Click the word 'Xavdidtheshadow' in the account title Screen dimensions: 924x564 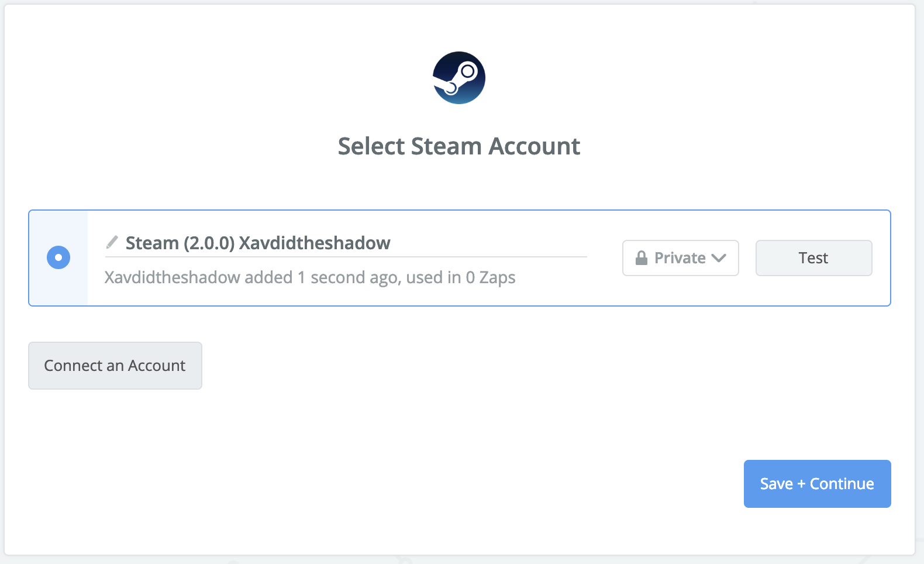[x=315, y=243]
